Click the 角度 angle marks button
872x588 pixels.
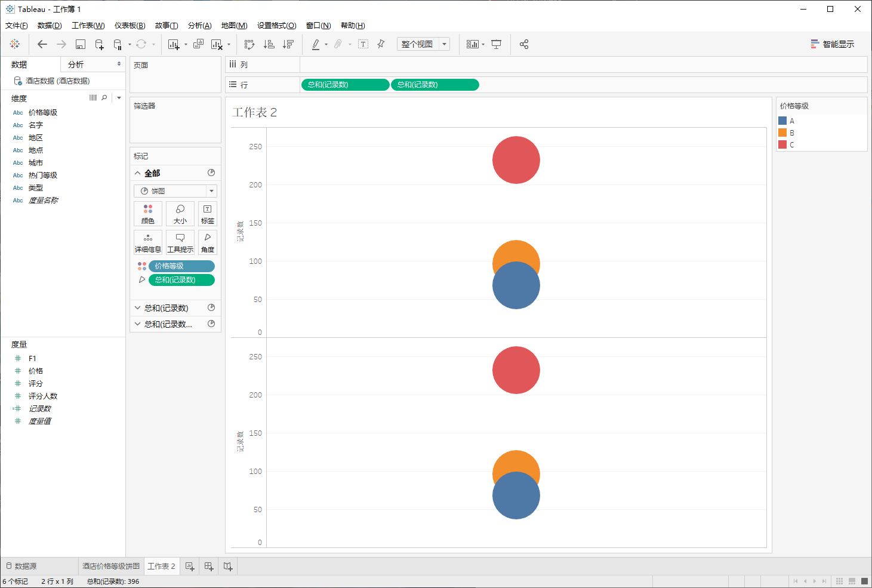208,242
